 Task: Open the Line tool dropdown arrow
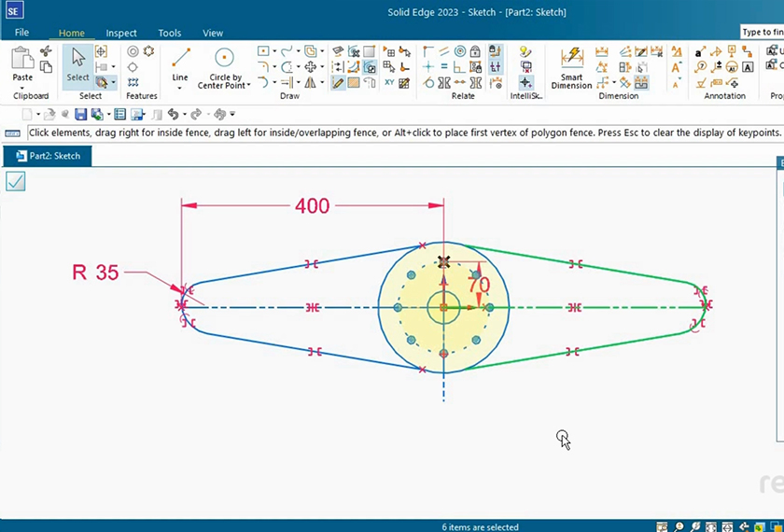coord(180,88)
